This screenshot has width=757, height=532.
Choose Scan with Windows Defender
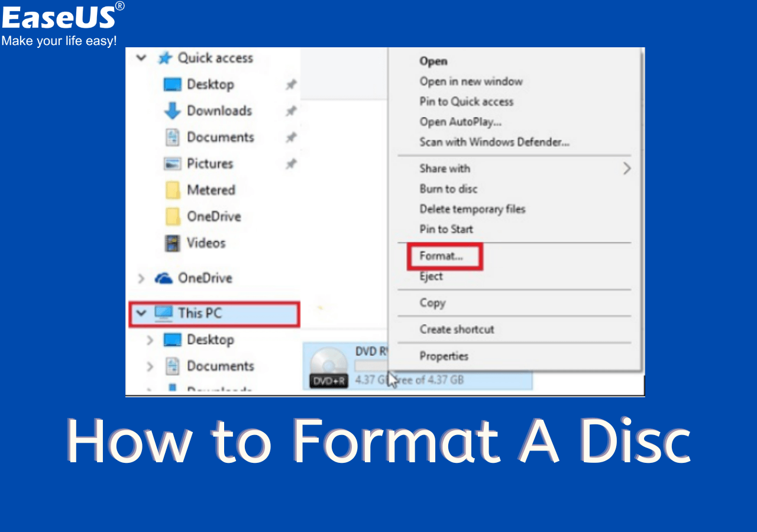click(494, 142)
